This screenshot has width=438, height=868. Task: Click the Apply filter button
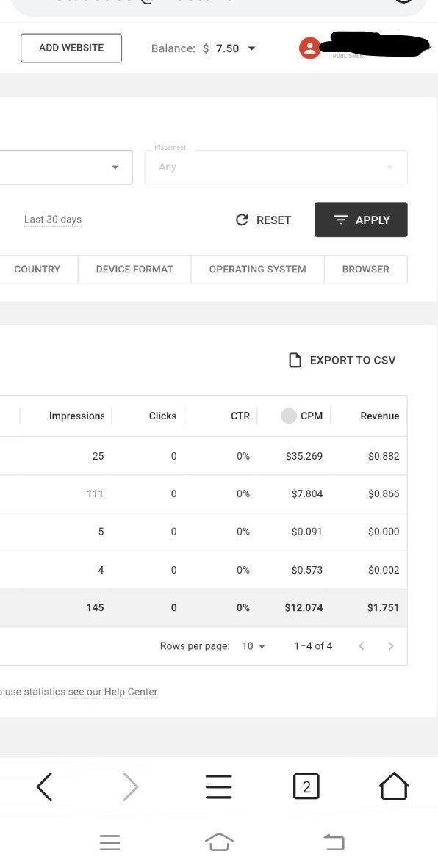click(361, 220)
